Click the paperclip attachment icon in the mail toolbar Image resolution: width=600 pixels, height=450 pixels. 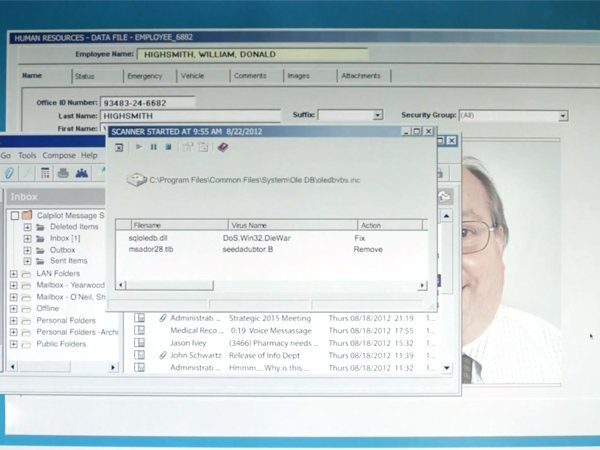click(x=9, y=173)
